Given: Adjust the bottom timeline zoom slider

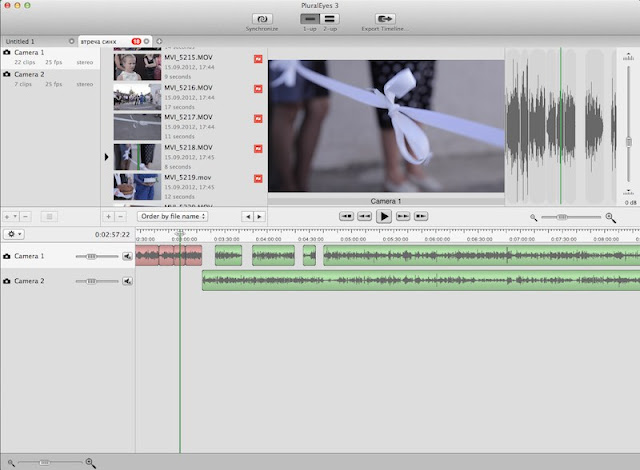Looking at the screenshot, I should tap(44, 462).
